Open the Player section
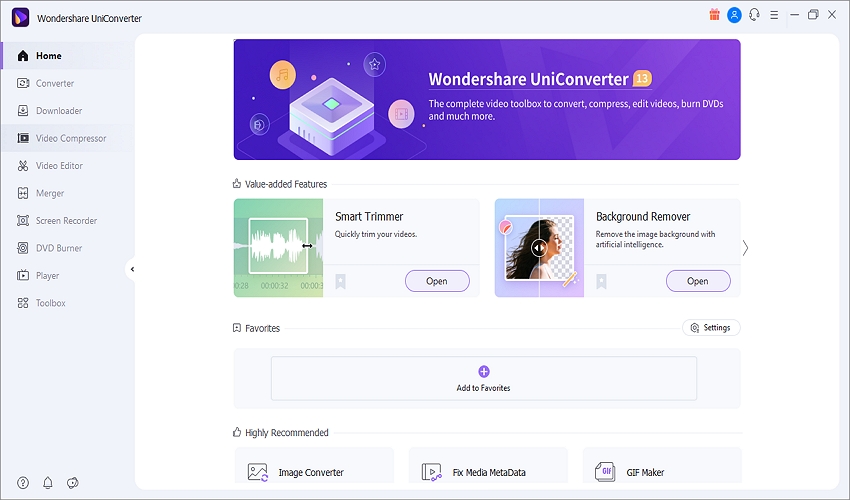This screenshot has width=850, height=500. click(67, 275)
